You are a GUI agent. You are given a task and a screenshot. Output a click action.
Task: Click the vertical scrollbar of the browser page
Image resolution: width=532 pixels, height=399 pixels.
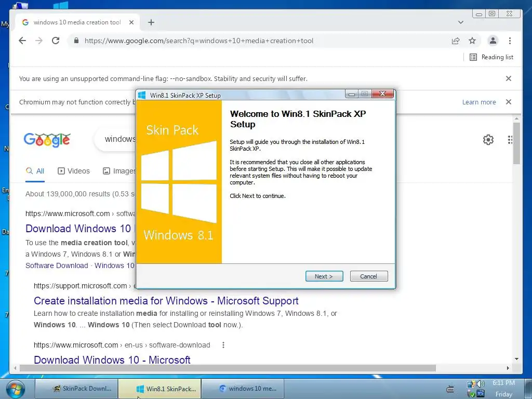(516, 143)
